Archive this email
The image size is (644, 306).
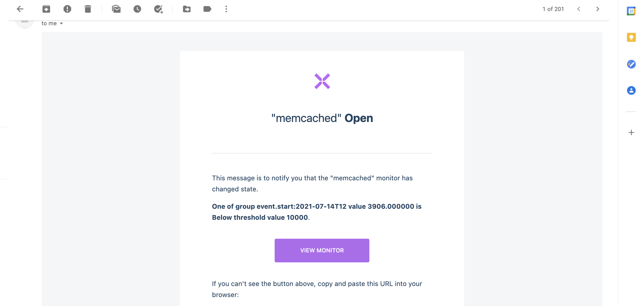point(46,9)
